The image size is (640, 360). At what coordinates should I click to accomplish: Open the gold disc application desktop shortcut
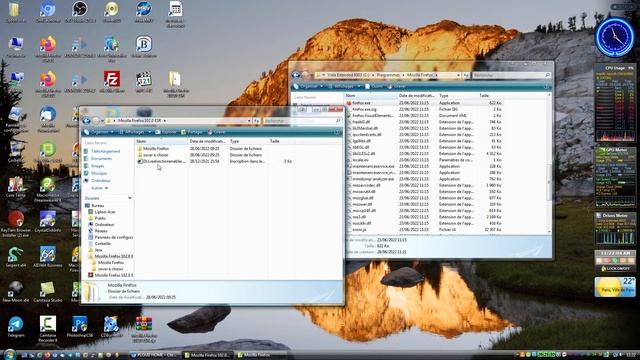click(111, 11)
